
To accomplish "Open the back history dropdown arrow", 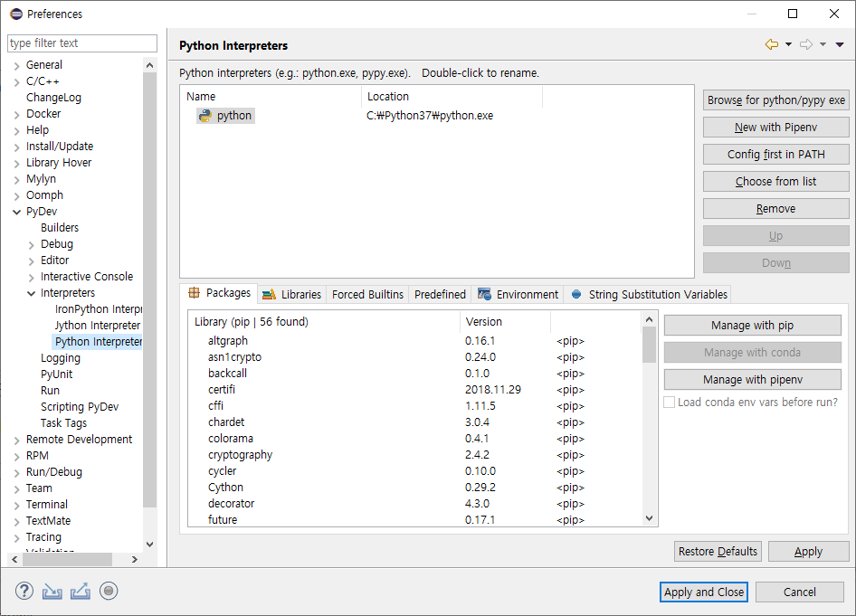I will [788, 44].
